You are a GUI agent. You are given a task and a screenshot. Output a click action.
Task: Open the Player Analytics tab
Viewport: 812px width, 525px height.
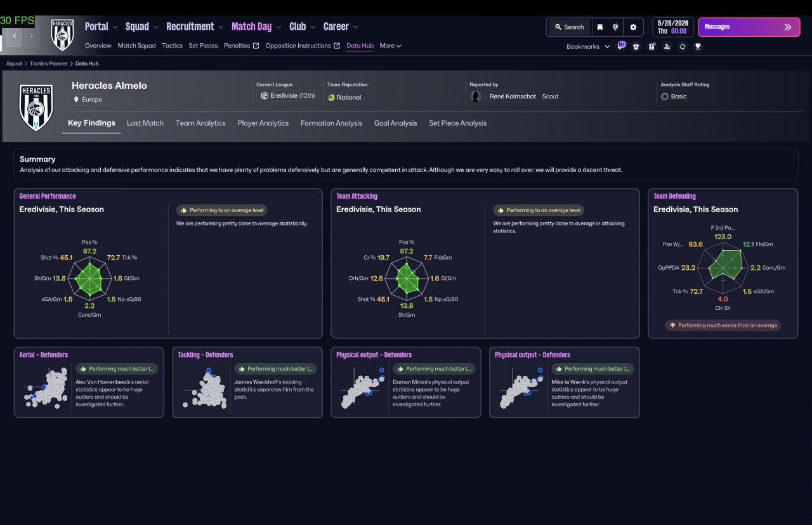point(263,123)
